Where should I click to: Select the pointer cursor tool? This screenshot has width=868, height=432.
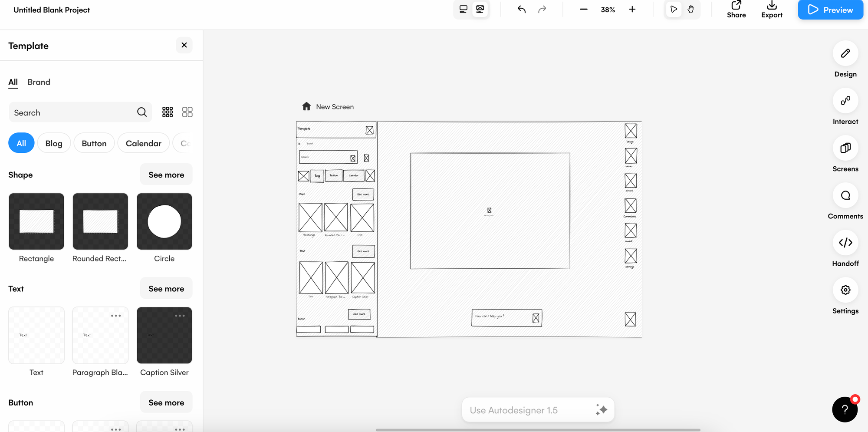[674, 9]
